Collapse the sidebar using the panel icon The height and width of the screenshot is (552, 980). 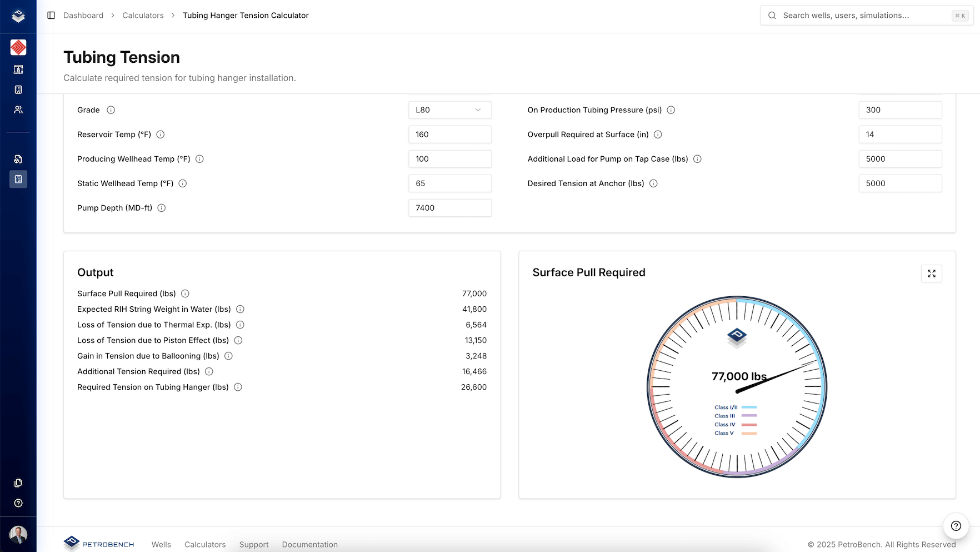click(51, 15)
